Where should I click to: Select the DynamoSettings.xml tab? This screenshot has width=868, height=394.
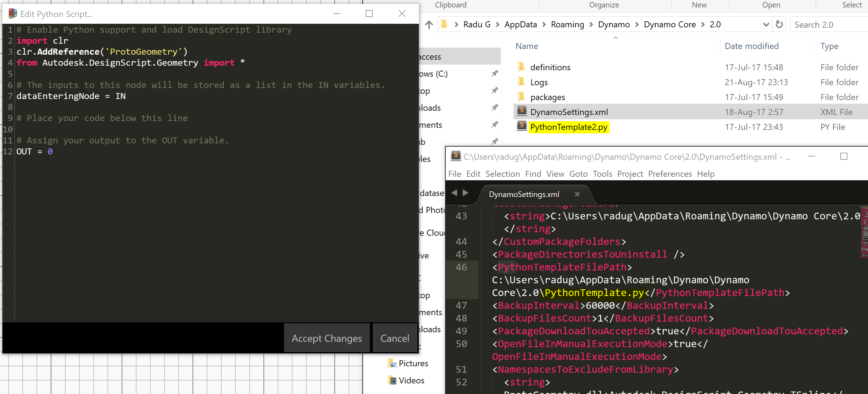click(524, 194)
